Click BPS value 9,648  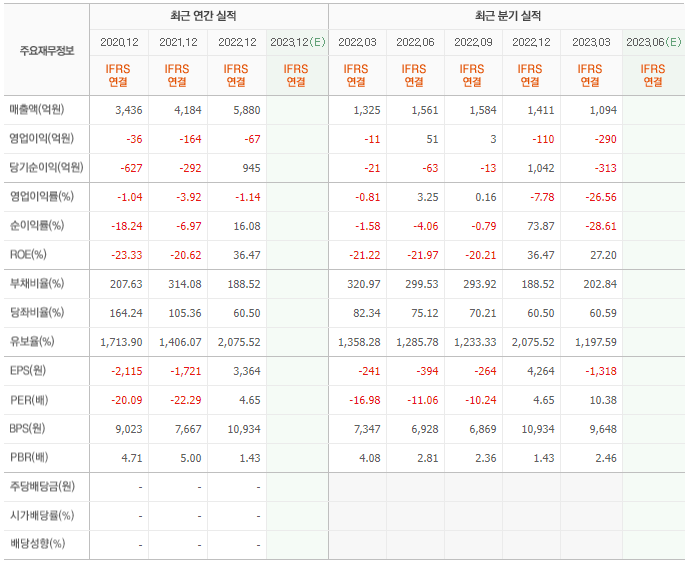(x=603, y=429)
